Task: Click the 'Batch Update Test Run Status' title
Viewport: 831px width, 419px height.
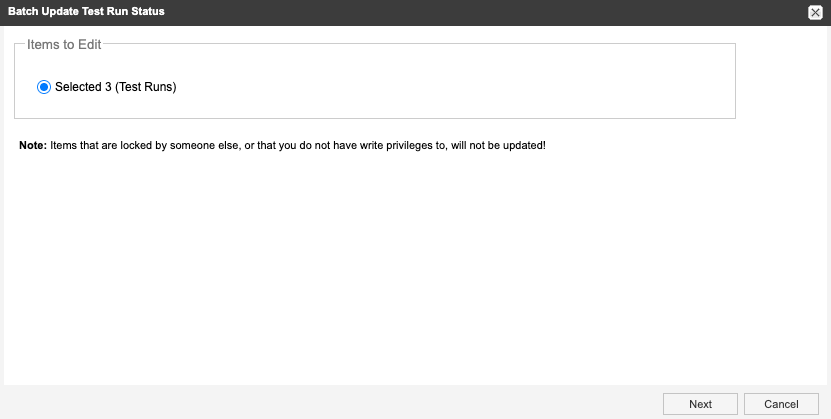Action: click(86, 11)
